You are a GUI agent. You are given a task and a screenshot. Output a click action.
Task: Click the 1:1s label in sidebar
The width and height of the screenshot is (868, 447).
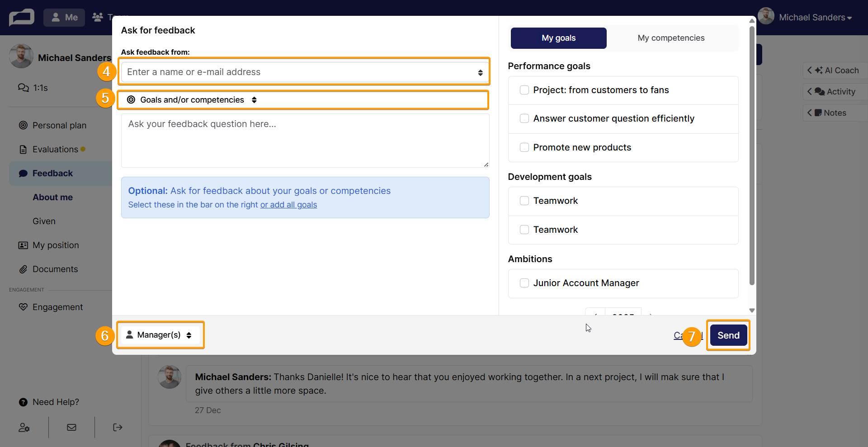pyautogui.click(x=41, y=88)
